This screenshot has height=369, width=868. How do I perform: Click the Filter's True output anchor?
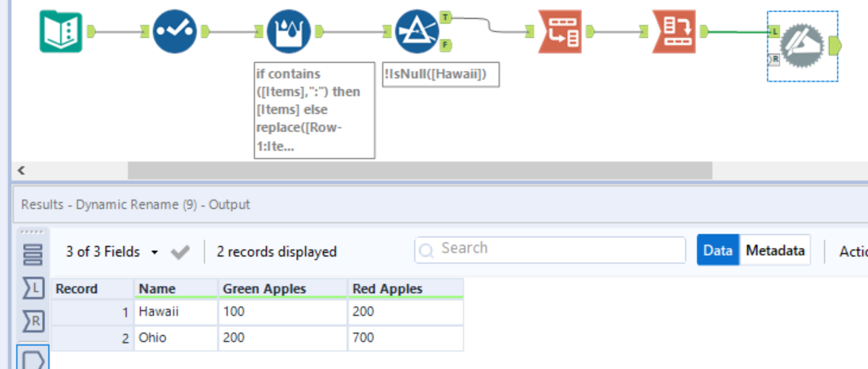[x=446, y=17]
